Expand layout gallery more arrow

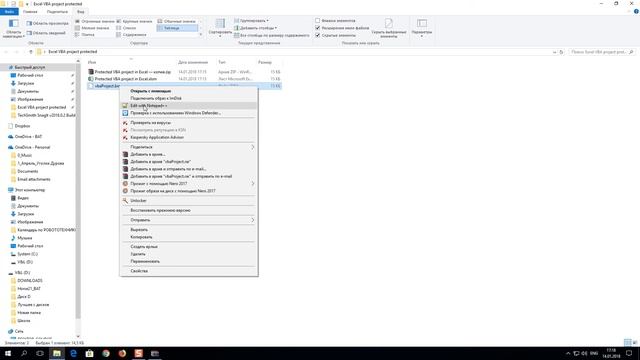(200, 35)
